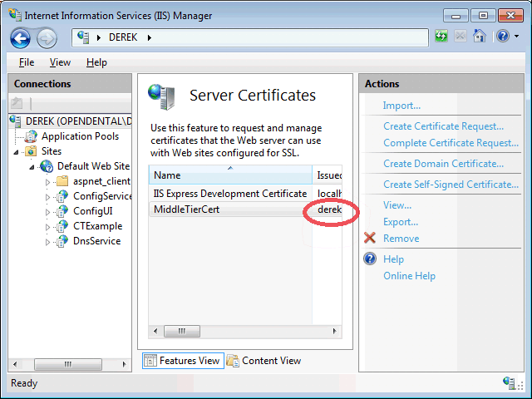Click the Forward navigation arrow button
The height and width of the screenshot is (399, 532).
coord(47,38)
